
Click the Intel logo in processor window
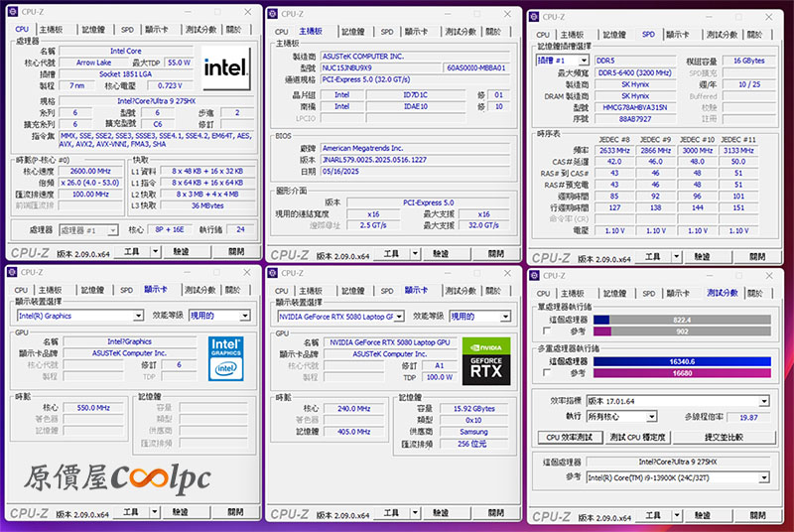(x=225, y=67)
